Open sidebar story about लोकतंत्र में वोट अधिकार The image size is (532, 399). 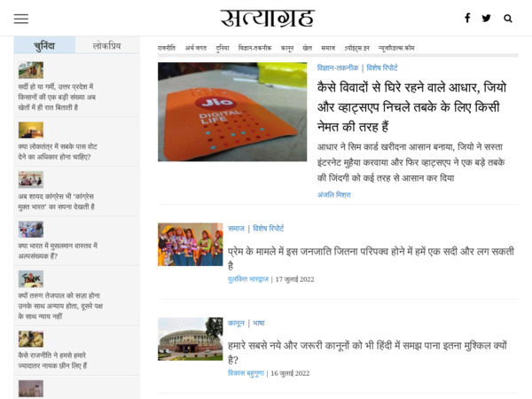coord(58,152)
